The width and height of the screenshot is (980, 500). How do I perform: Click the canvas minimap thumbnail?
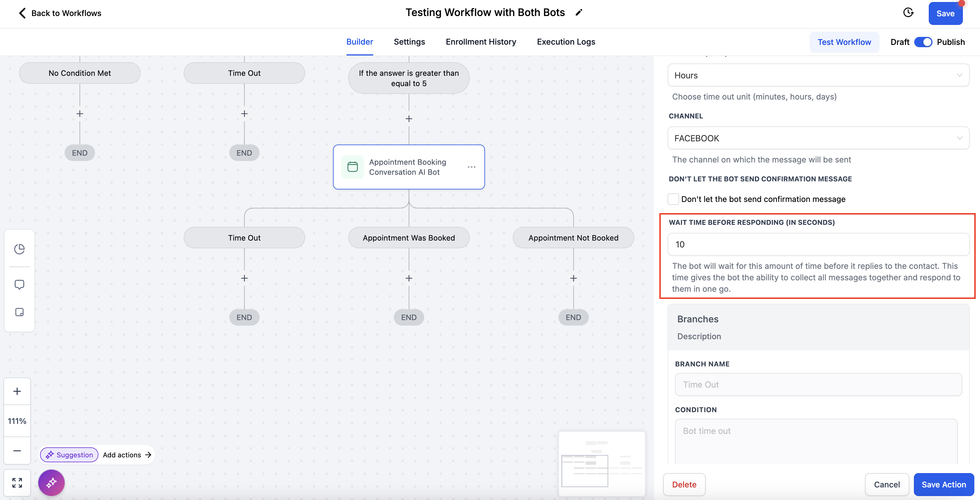[602, 463]
